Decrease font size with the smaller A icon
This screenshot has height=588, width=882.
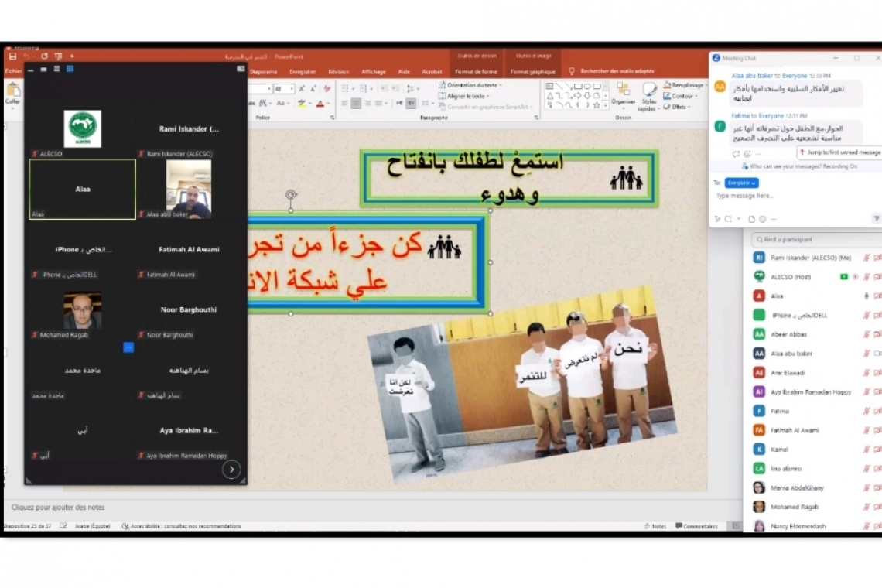[x=314, y=88]
